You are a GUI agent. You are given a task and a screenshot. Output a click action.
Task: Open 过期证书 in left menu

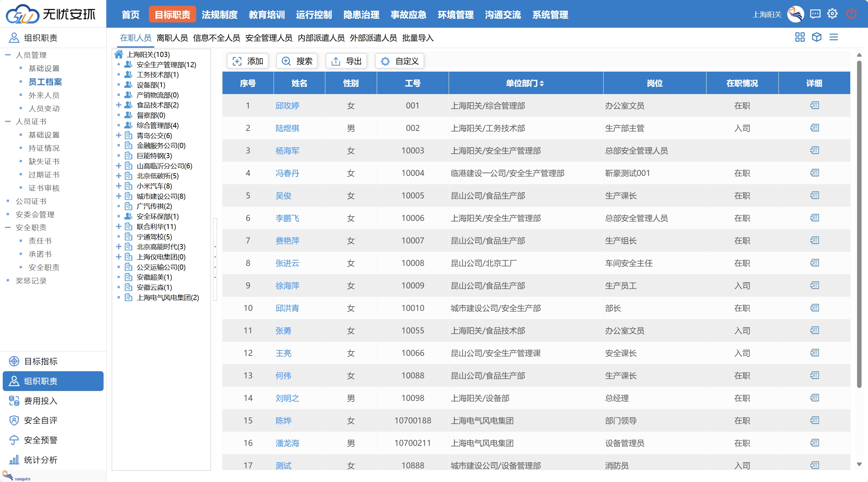(44, 175)
